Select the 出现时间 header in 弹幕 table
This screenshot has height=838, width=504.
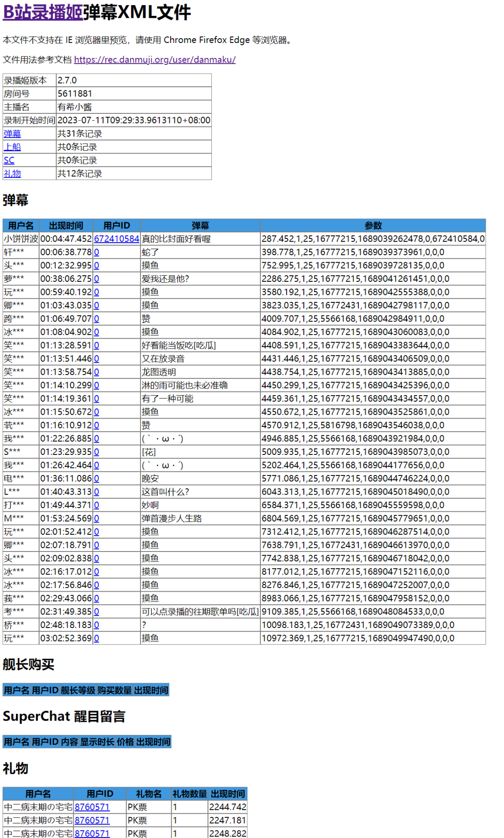(x=66, y=225)
